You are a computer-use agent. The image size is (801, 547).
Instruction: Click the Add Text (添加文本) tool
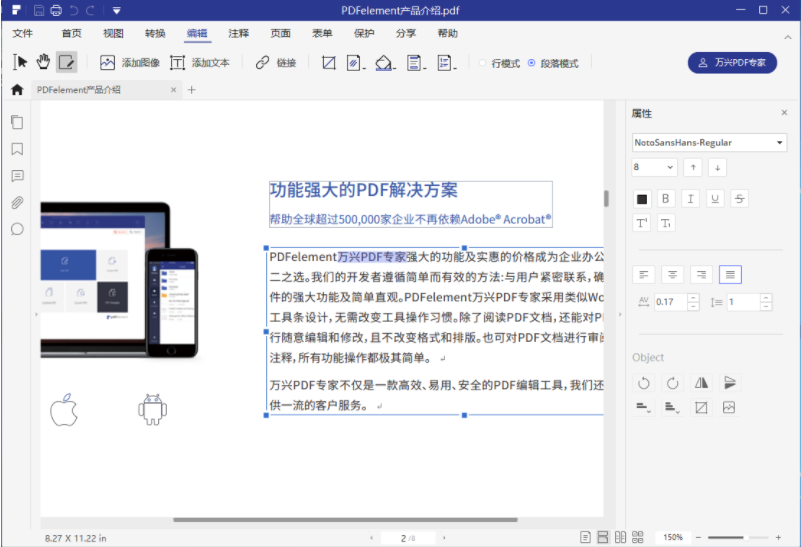point(199,63)
